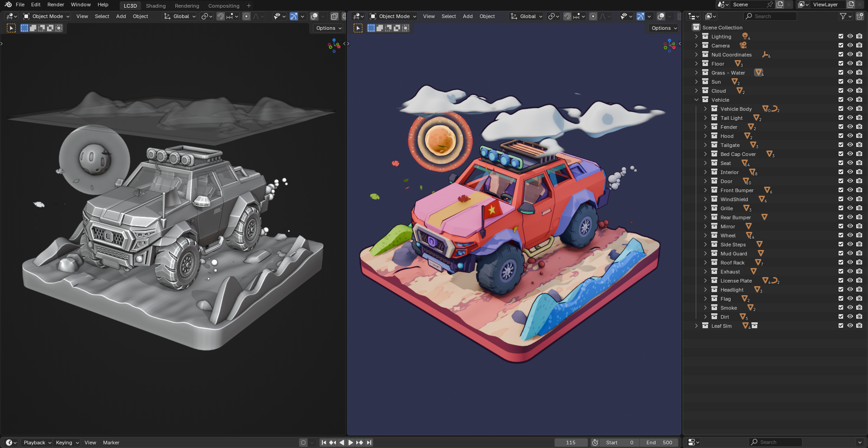Pin the Scene using the pin icon
Image resolution: width=868 pixels, height=448 pixels.
(x=769, y=5)
